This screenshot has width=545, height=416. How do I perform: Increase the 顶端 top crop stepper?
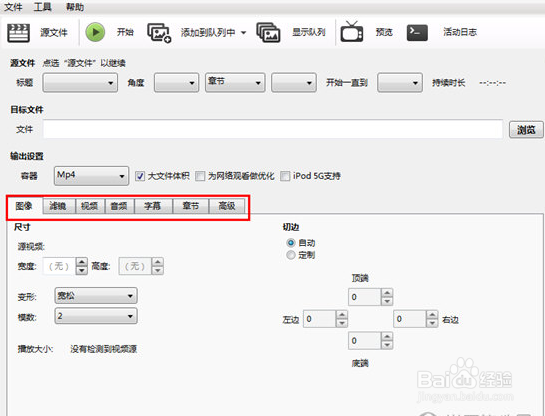387,293
